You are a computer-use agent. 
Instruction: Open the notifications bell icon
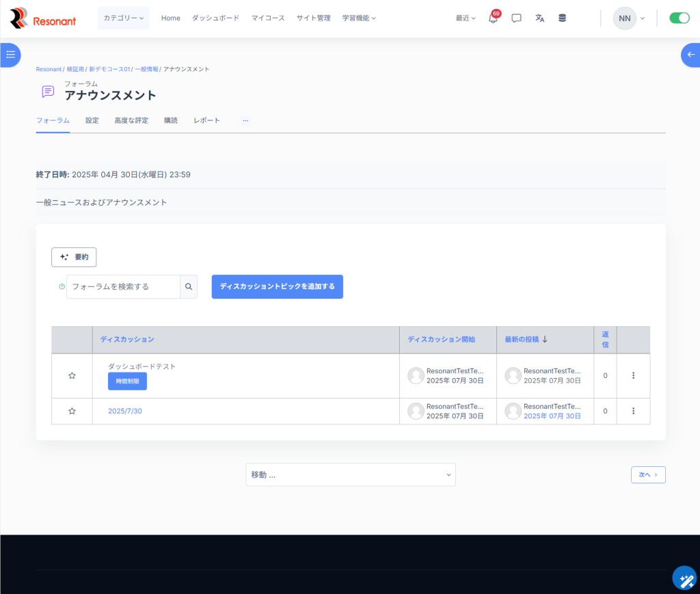[x=493, y=18]
